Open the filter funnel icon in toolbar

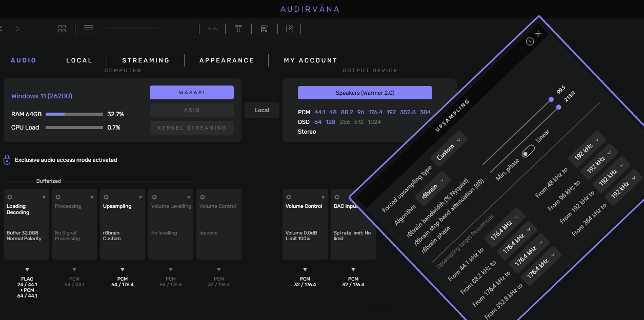click(238, 29)
